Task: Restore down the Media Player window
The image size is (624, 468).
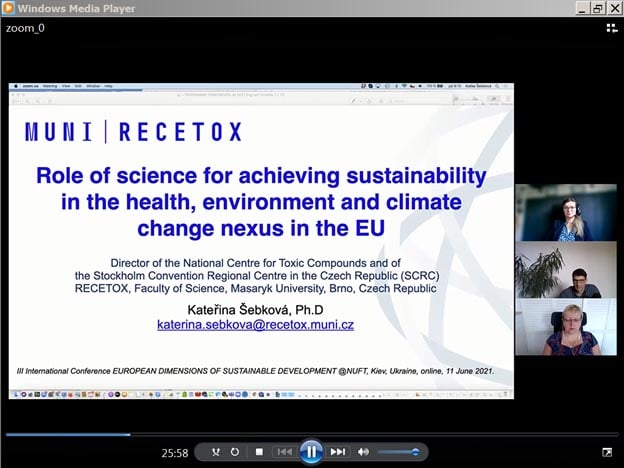Action: point(598,8)
